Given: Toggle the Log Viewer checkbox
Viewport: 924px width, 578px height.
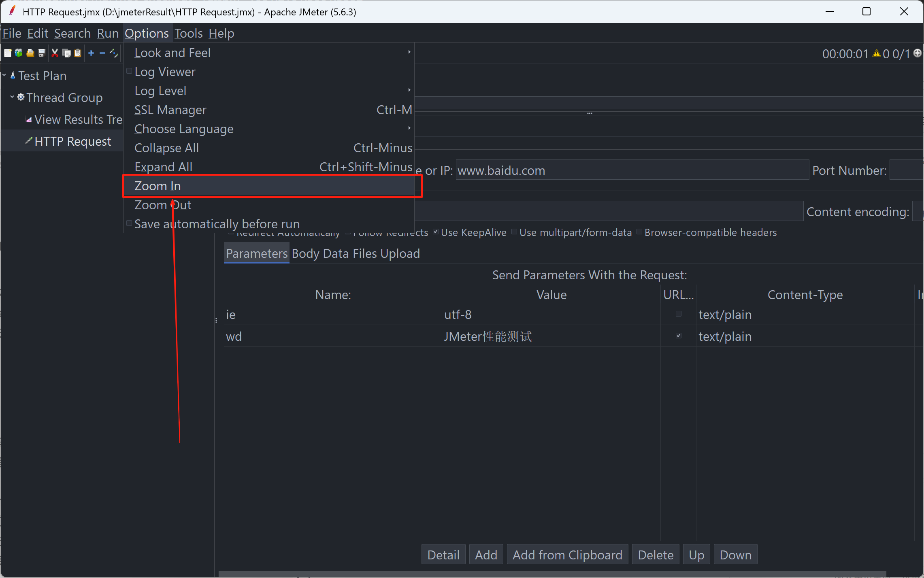Looking at the screenshot, I should point(129,71).
